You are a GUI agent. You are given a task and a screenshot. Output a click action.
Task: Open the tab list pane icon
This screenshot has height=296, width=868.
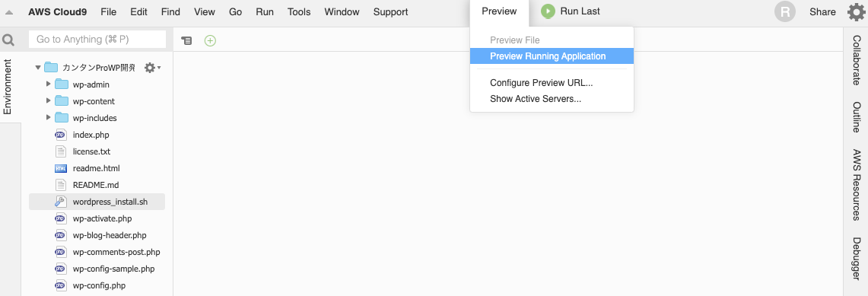[187, 40]
